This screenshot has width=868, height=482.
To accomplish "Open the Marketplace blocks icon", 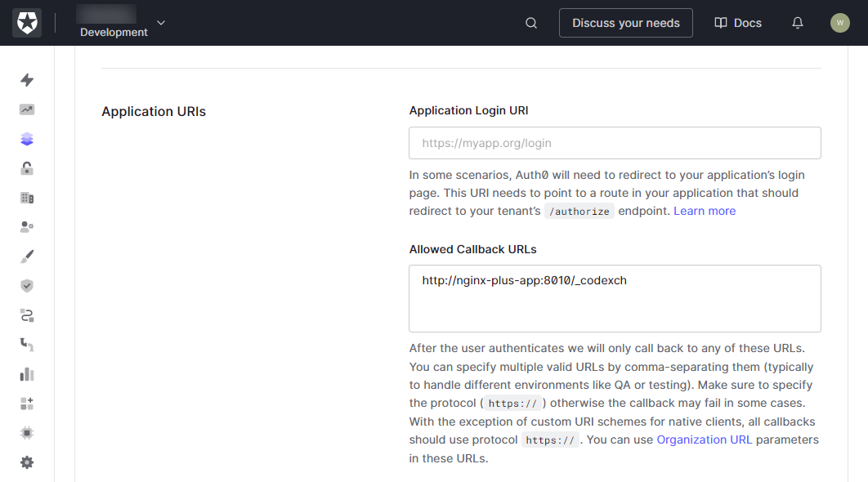I will pos(27,403).
